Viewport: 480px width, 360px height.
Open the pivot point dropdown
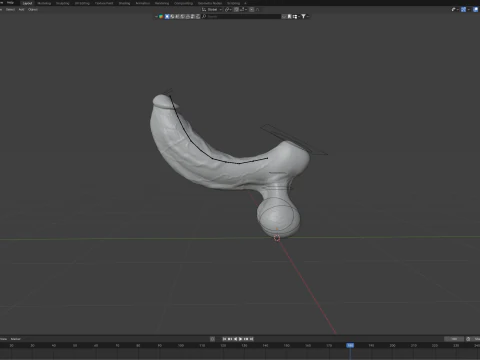tap(228, 9)
